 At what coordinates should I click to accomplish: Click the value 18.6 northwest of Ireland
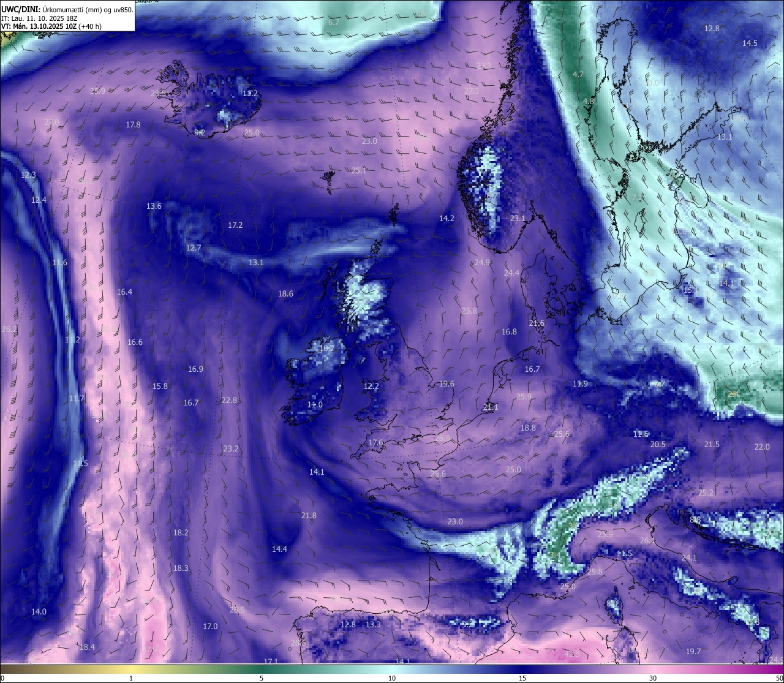tap(285, 293)
